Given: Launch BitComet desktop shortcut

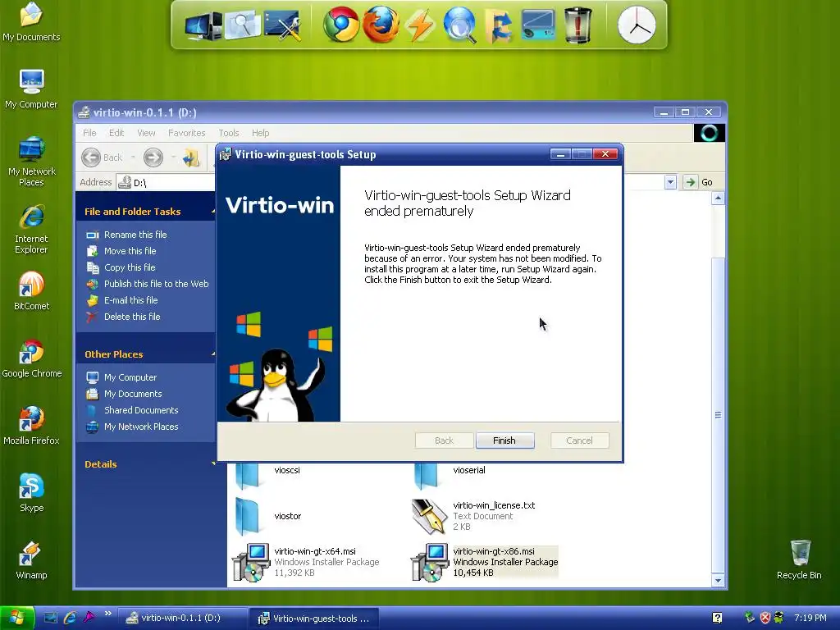Looking at the screenshot, I should click(32, 290).
